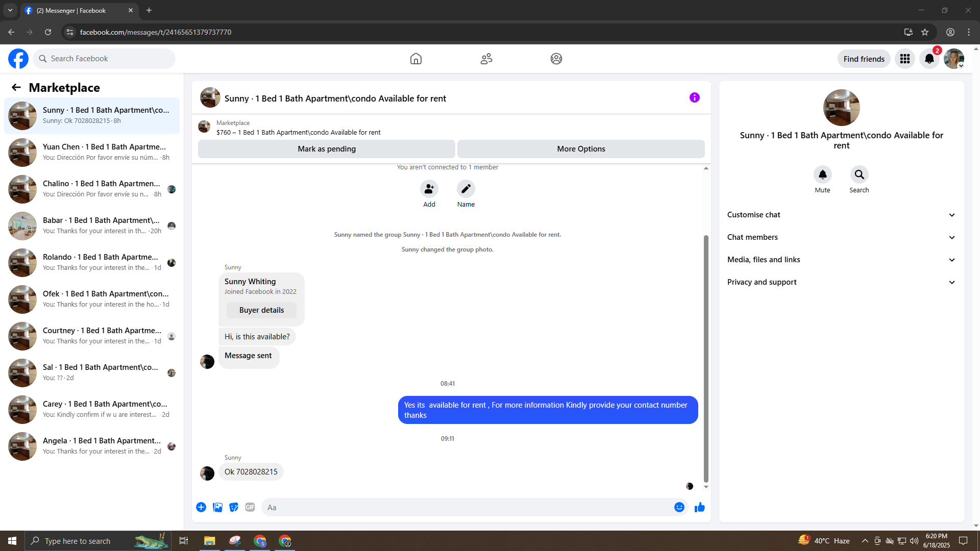
Task: Send a thumbs up like
Action: coord(700,507)
